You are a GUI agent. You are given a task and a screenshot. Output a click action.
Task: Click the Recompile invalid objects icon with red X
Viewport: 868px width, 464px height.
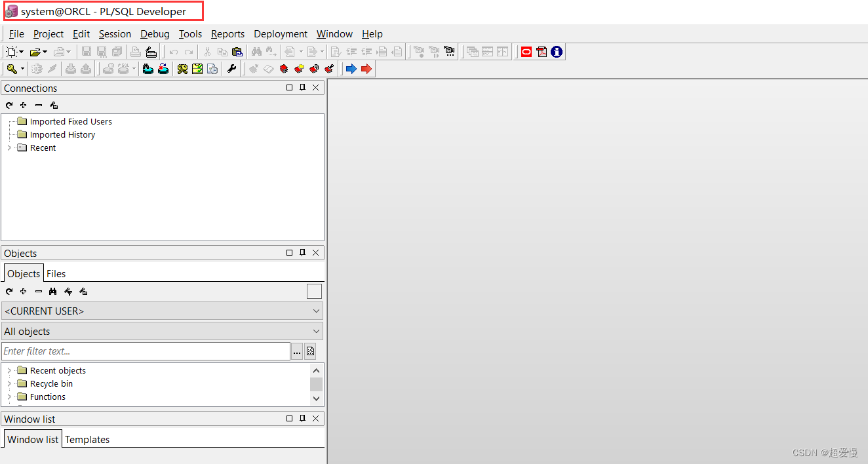163,69
